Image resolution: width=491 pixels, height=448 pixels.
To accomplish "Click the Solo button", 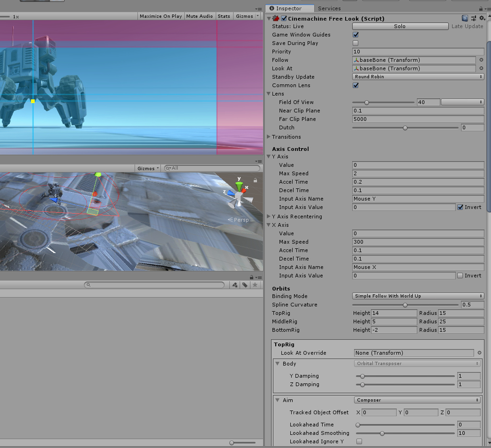I will [x=400, y=26].
